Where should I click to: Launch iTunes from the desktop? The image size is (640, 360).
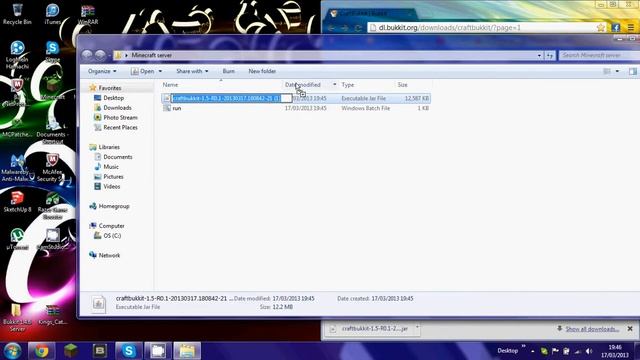[53, 14]
